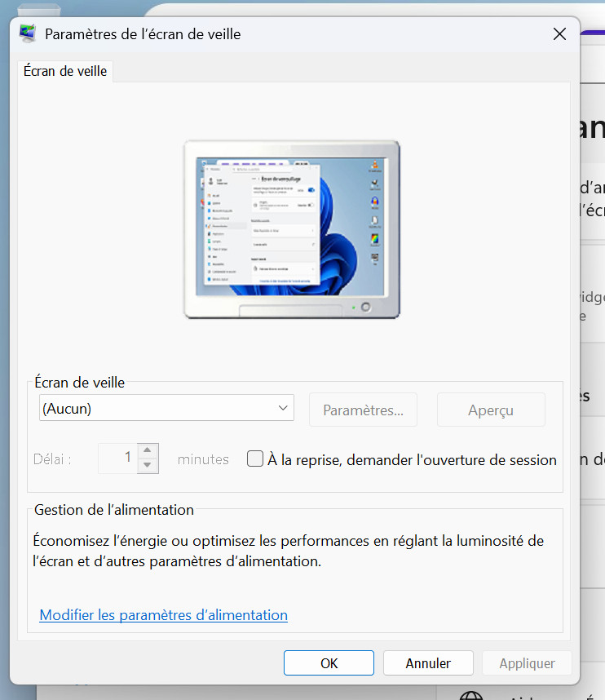Screen dimensions: 605x700
Task: Click Annuler to cancel the changes
Action: 428,663
